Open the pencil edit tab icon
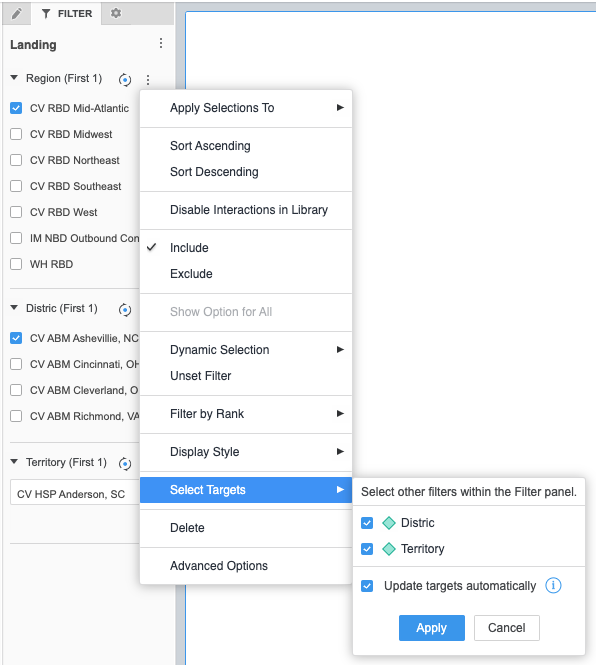This screenshot has width=596, height=665. [x=16, y=14]
